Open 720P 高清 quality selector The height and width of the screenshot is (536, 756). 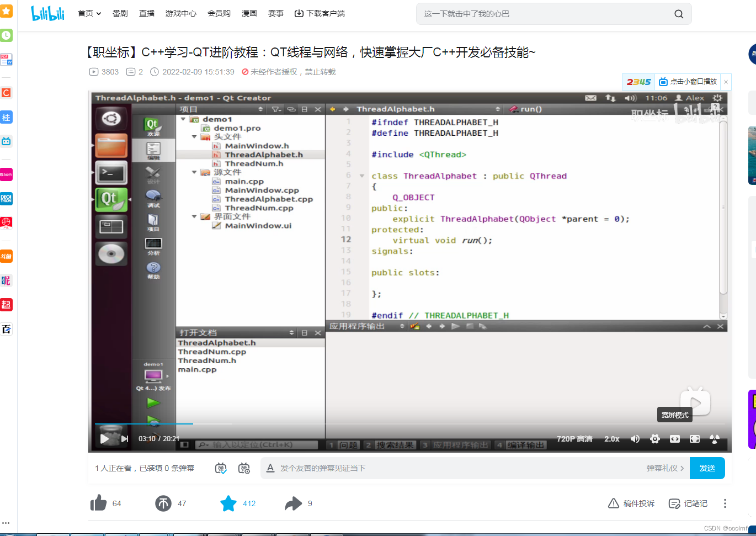pos(574,439)
